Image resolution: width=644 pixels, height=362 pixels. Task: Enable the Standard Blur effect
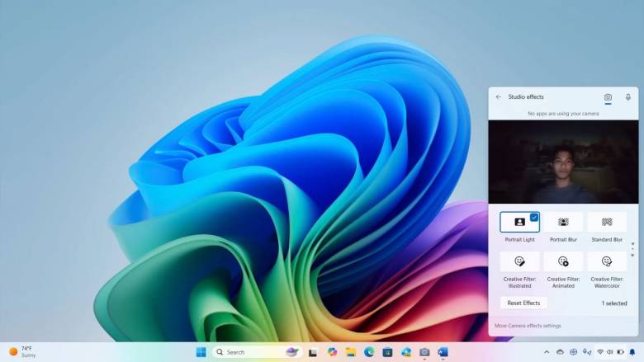click(x=607, y=222)
